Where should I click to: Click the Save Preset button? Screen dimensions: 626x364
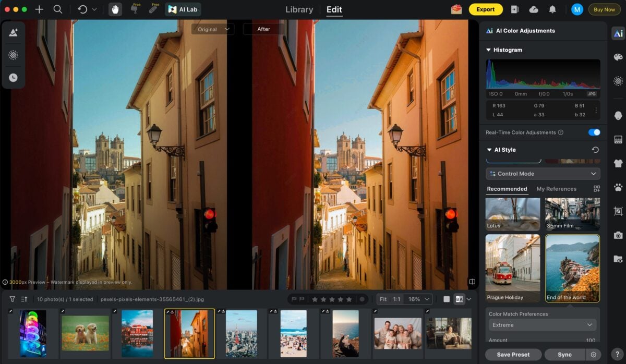[x=513, y=355]
